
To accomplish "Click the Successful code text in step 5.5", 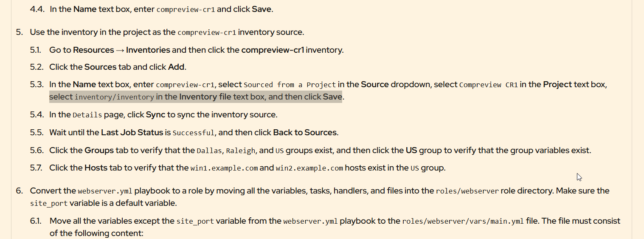I will pos(194,133).
